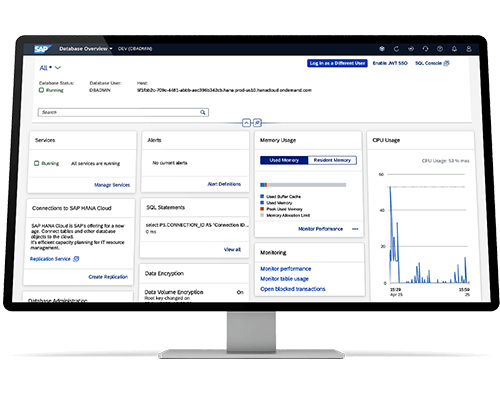
Task: Click View all in SQL Statements
Action: (x=232, y=250)
